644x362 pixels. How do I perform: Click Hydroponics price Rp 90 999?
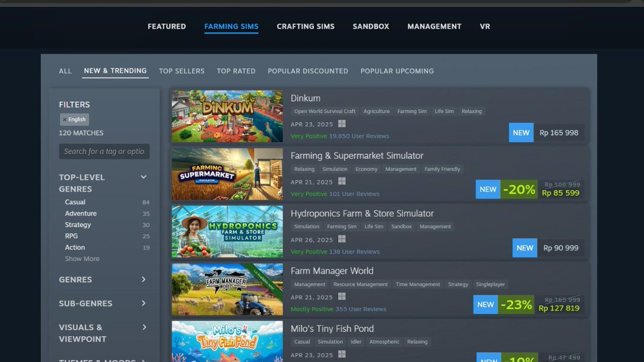point(561,248)
